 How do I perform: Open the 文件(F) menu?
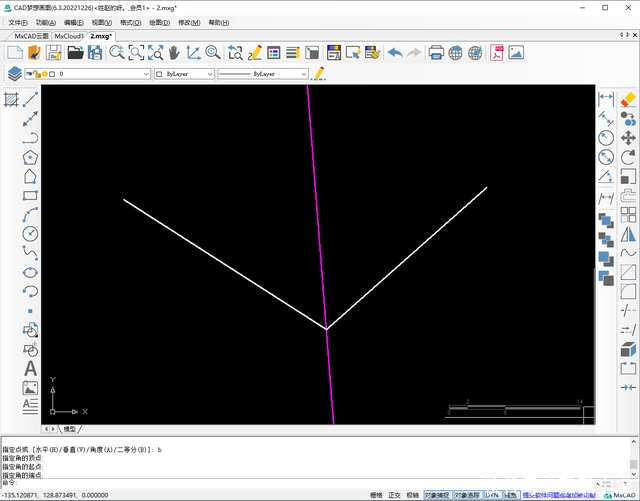18,22
